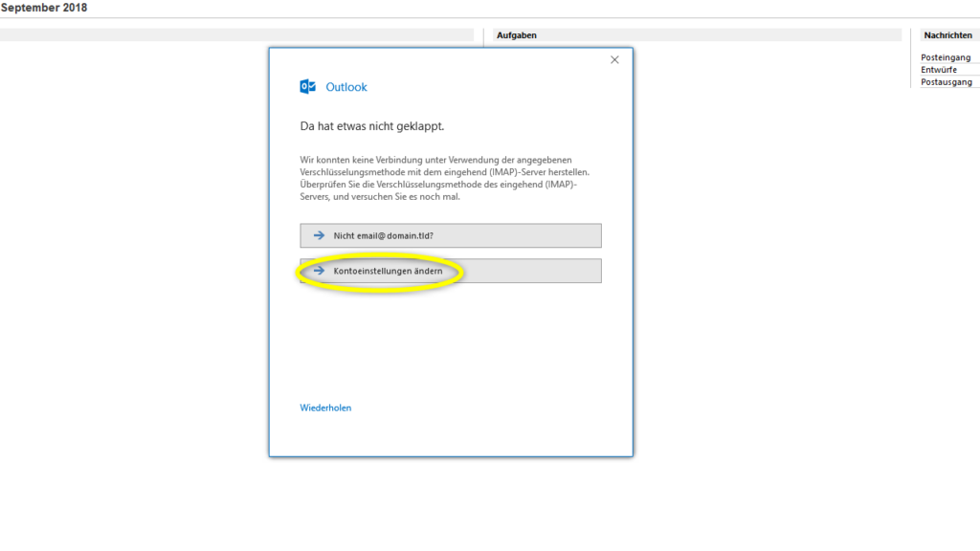Image resolution: width=980 pixels, height=551 pixels.
Task: Click the arrow icon on 'Kontoeinstellungen ändern'
Action: pos(319,271)
